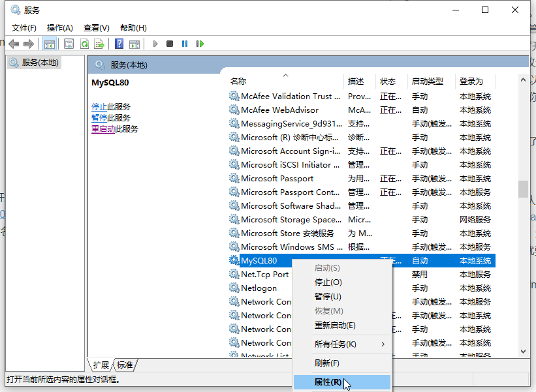Choose 属性(R) in the context menu
Screen dimensions: 536x392
[342, 382]
